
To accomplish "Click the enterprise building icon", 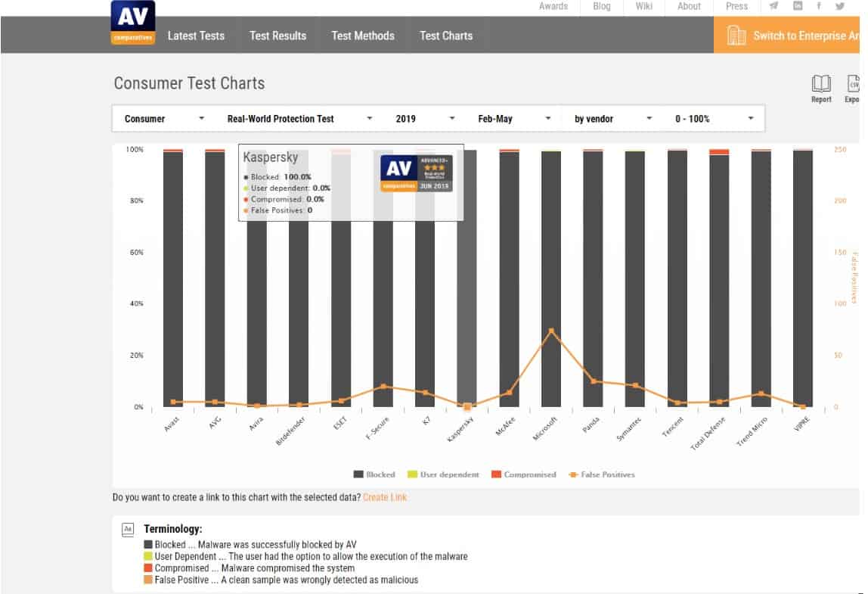I will pyautogui.click(x=736, y=36).
